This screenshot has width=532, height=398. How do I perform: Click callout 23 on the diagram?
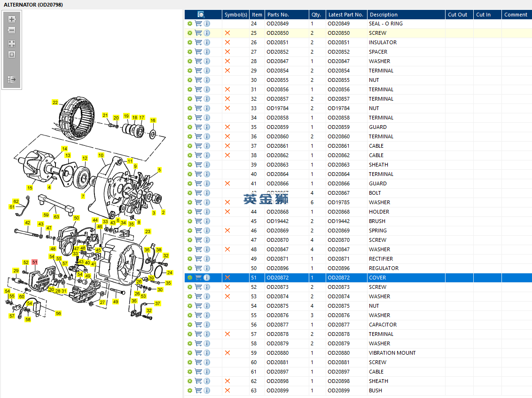point(148,231)
